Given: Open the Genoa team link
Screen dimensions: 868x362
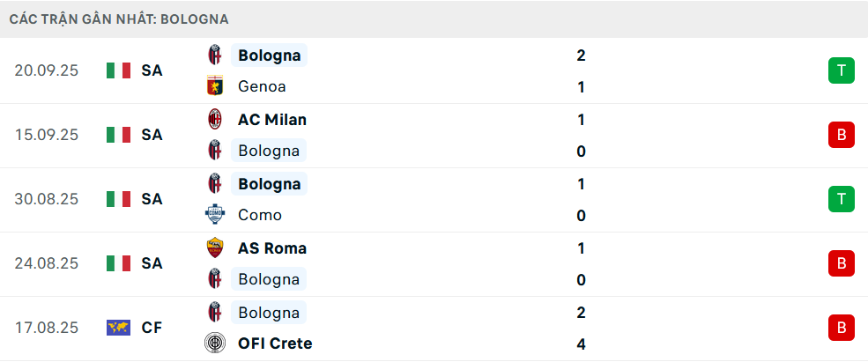Looking at the screenshot, I should (x=262, y=86).
